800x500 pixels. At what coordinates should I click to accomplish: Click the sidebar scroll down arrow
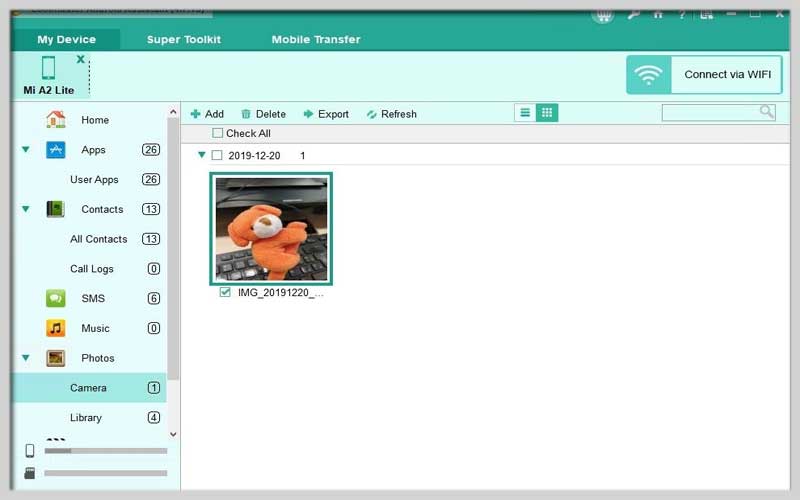click(173, 434)
